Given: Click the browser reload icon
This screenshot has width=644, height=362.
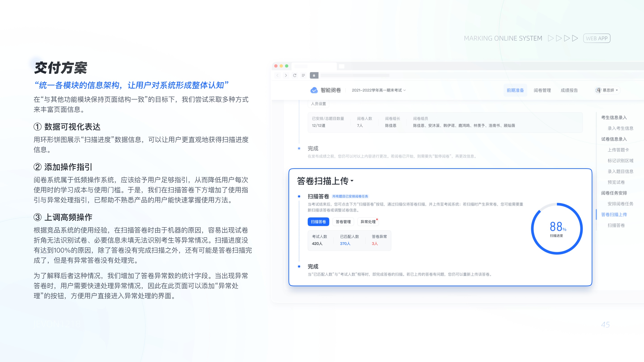Looking at the screenshot, I should coord(295,75).
